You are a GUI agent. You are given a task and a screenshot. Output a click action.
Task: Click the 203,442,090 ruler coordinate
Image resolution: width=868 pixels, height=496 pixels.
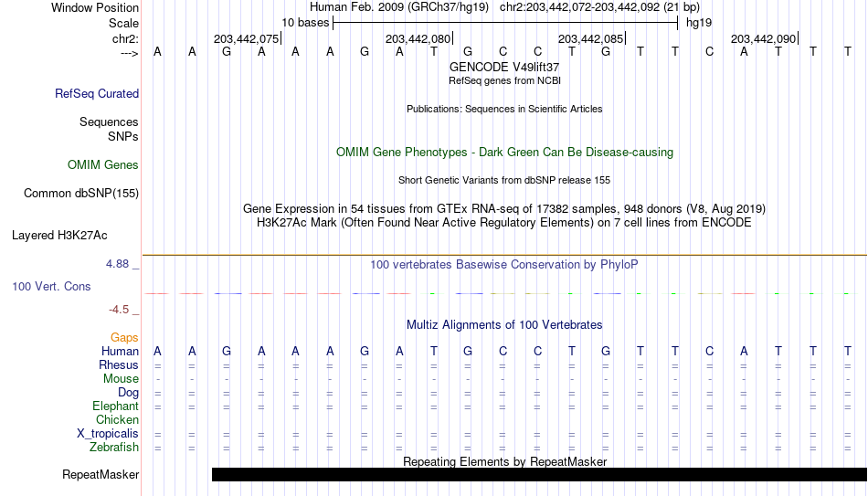[763, 38]
